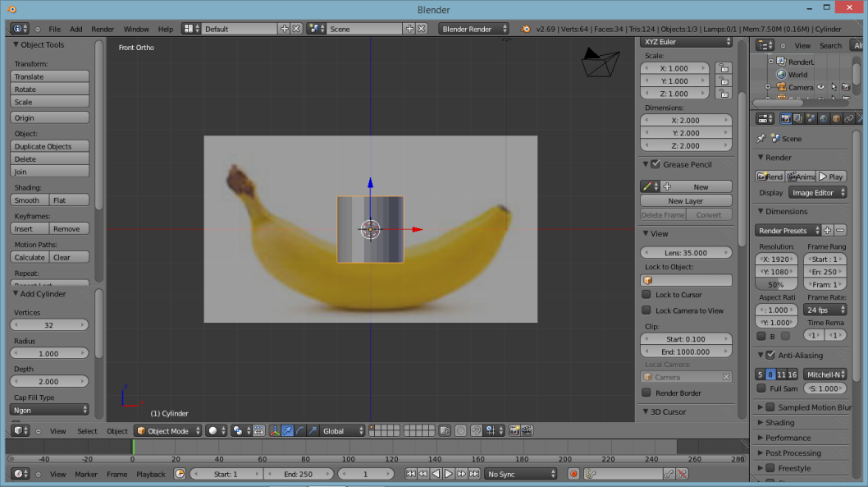Click the Object properties cube tab icon
The image size is (868, 487).
pos(836,118)
